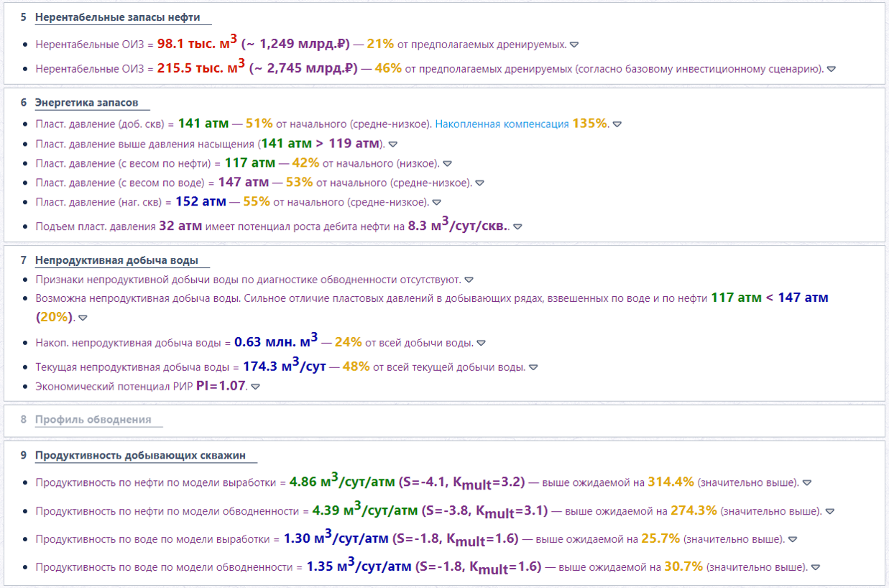Select the value 'PI=1.07'
This screenshot has height=588, width=889.
221,386
